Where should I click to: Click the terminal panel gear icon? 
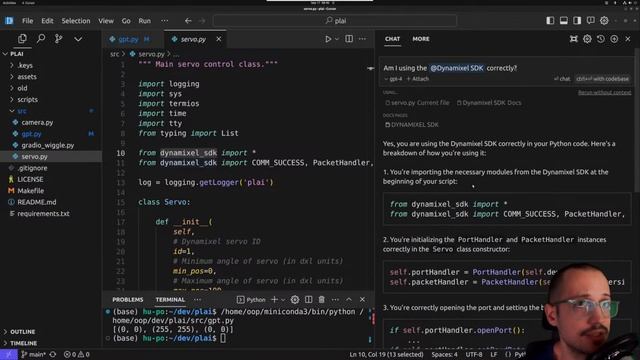(x=295, y=300)
